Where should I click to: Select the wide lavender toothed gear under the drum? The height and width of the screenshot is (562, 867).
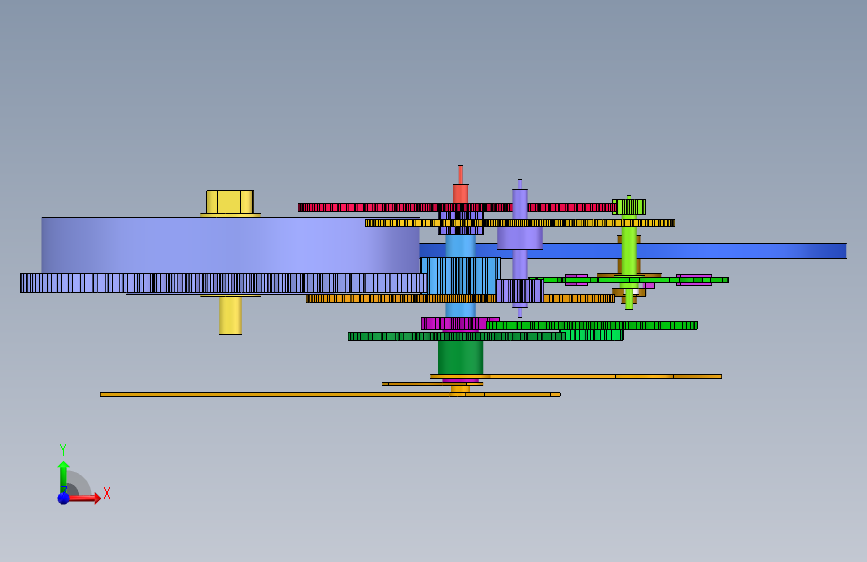tap(223, 283)
